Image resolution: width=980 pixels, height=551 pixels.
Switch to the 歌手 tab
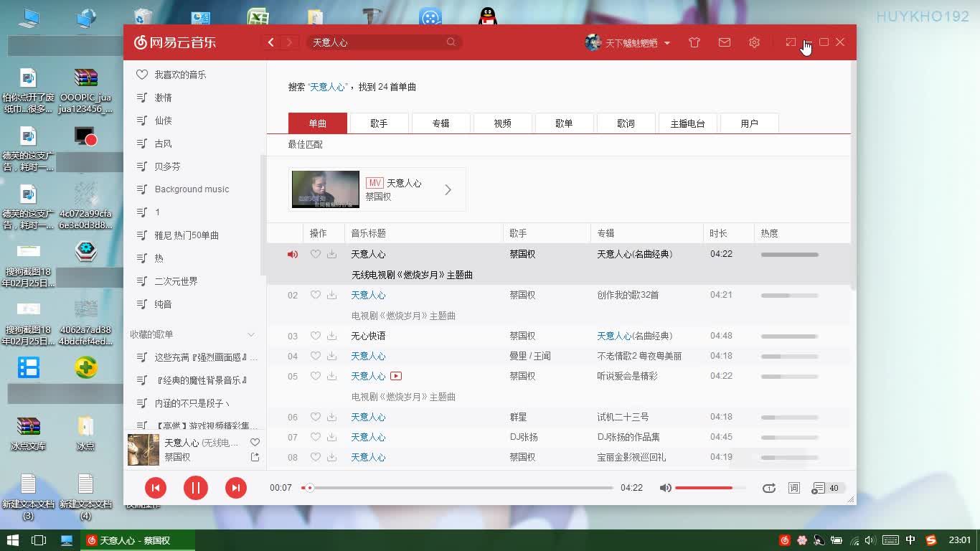click(379, 123)
